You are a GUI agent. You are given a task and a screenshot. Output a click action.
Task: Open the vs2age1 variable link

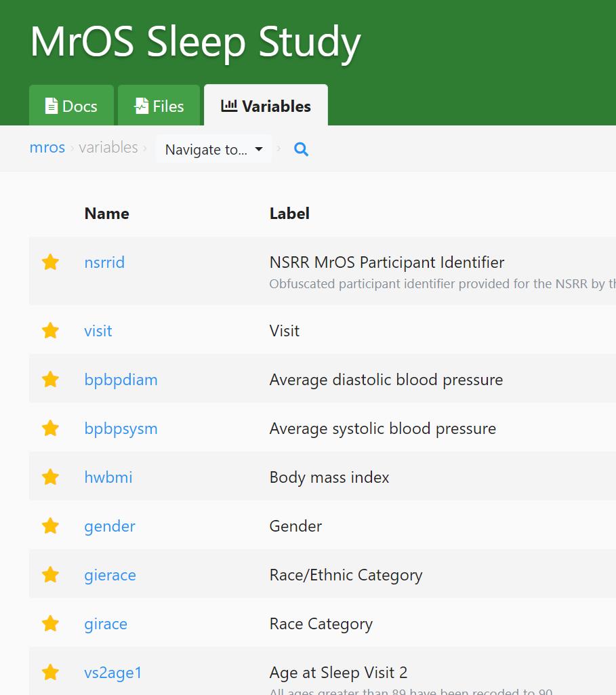click(113, 673)
